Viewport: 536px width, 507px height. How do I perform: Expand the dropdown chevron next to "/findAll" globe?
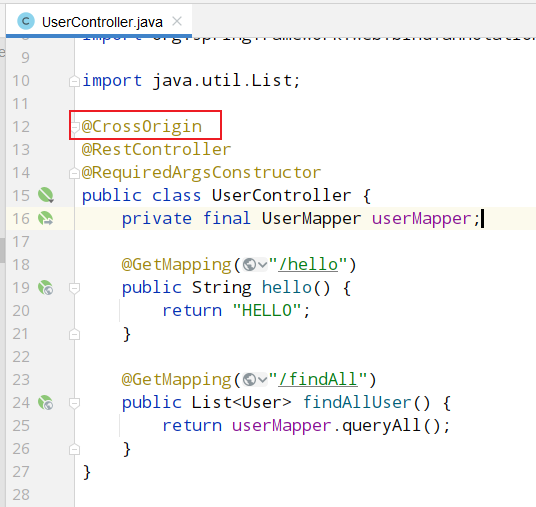[x=262, y=380]
